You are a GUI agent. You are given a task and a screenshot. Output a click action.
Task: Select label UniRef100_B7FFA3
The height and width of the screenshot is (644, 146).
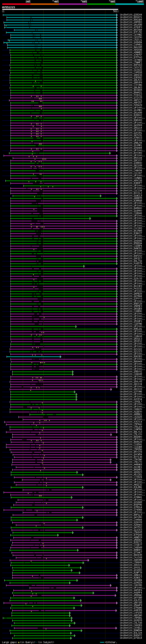pos(131,58)
